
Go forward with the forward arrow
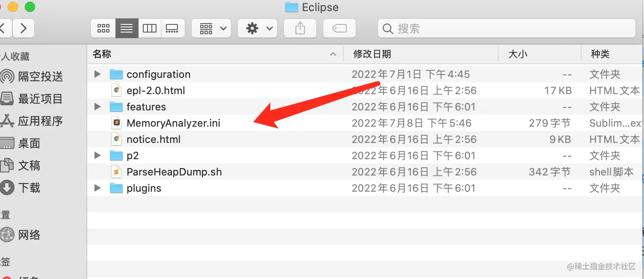click(24, 29)
